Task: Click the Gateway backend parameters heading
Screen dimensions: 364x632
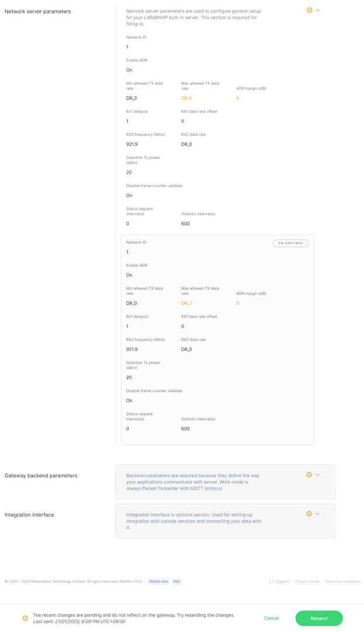Action: 41,476
